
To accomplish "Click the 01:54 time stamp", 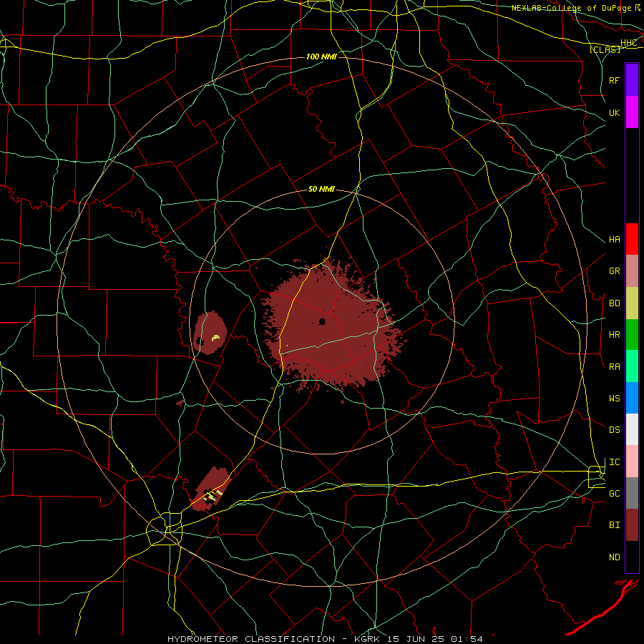I will (467, 639).
